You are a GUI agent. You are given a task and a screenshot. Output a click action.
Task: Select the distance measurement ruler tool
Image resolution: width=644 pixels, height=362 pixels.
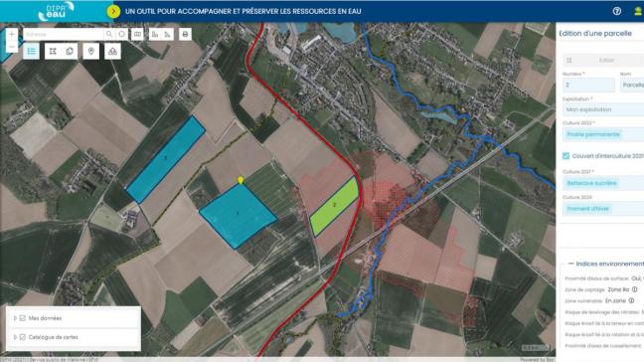[155, 34]
